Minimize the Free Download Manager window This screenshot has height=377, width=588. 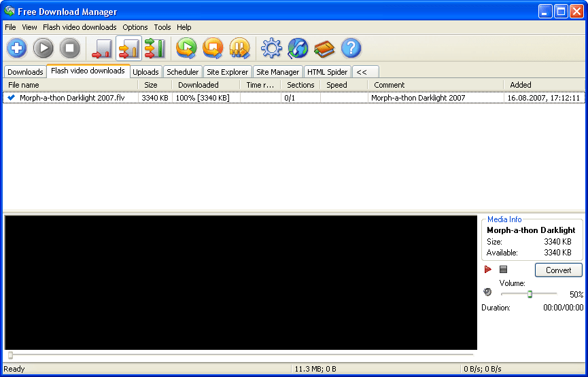tap(545, 12)
